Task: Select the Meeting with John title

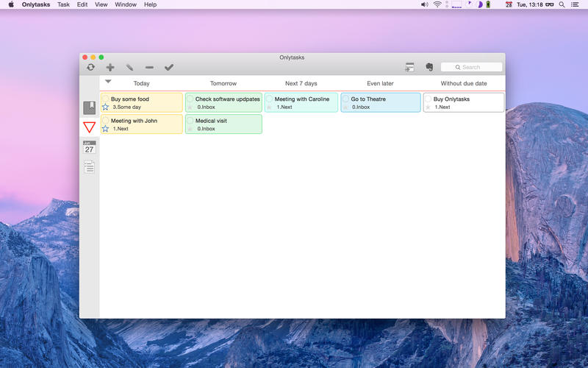Action: 135,121
